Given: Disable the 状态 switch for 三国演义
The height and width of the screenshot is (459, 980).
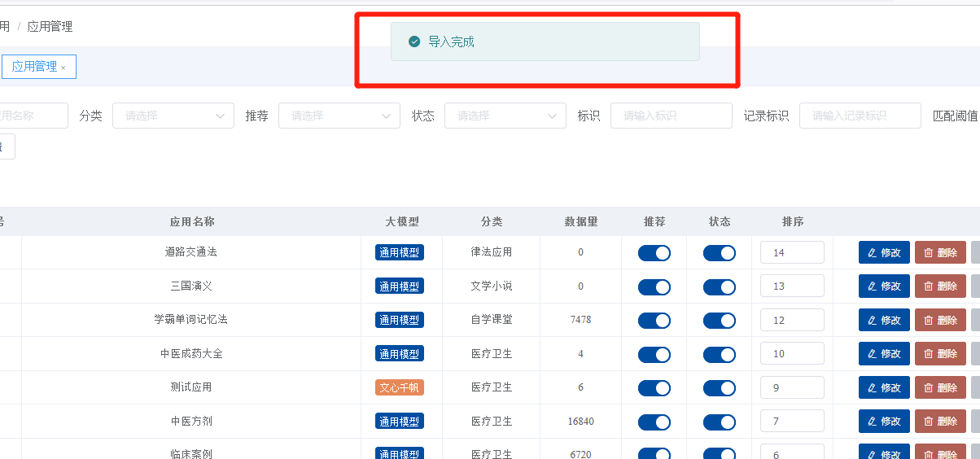Looking at the screenshot, I should (x=719, y=287).
